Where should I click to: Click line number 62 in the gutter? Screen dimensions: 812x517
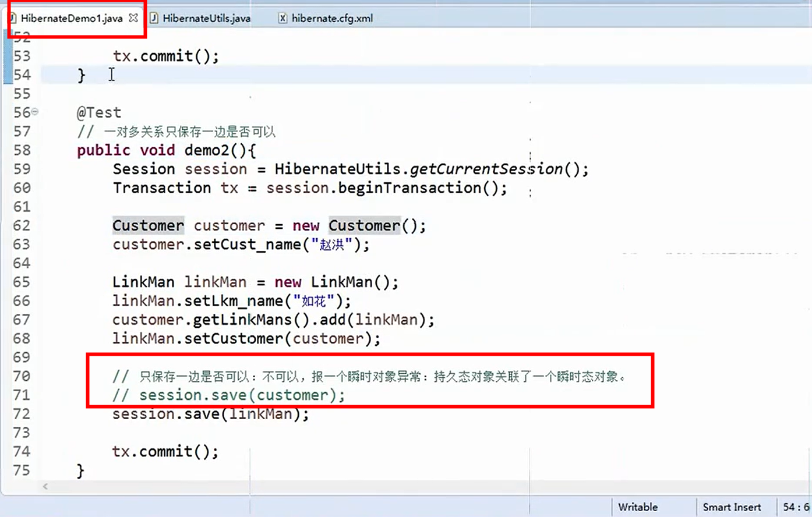pyautogui.click(x=22, y=225)
